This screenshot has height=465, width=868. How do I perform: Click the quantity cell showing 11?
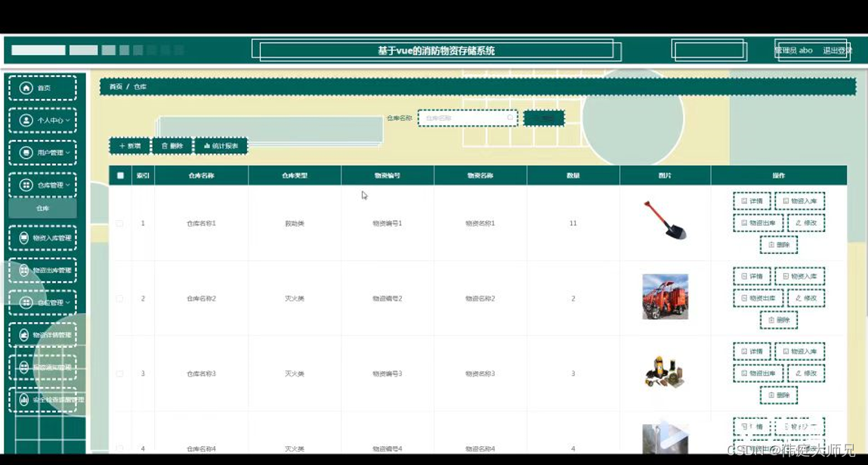(573, 223)
